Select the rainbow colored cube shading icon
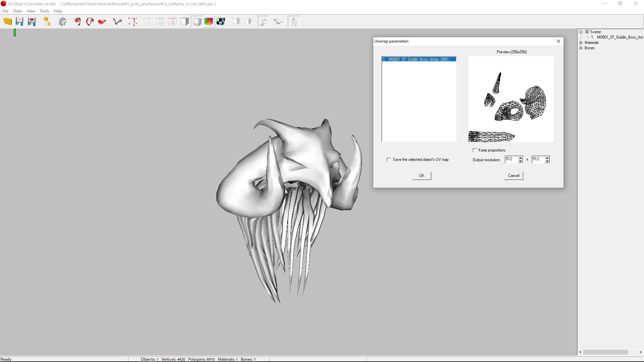 tap(209, 22)
